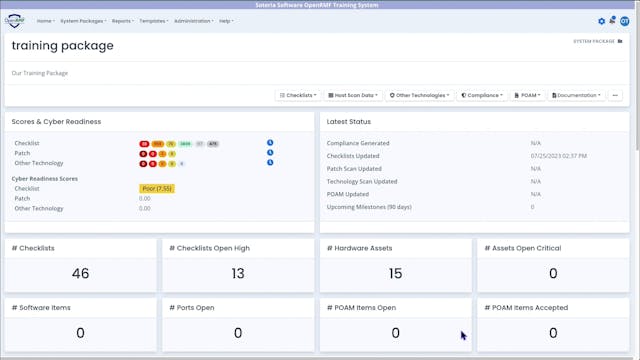Open the Templates menu

click(x=153, y=21)
